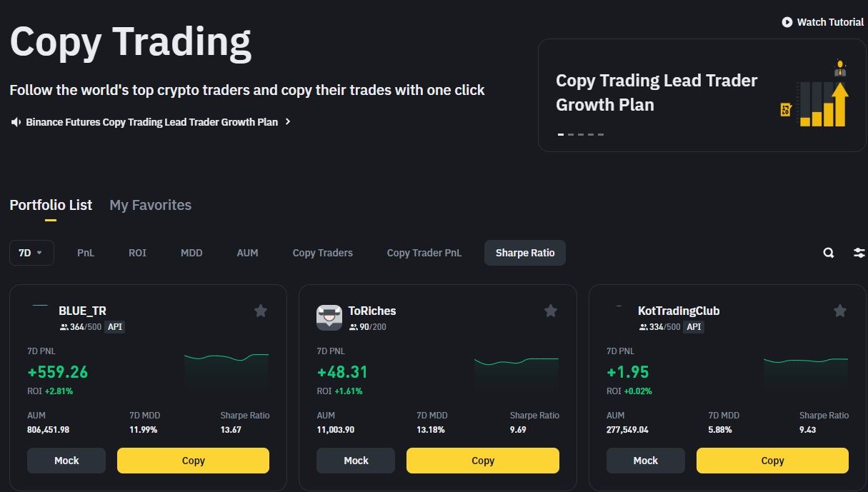Screen dimensions: 868x492
Task: Sort portfolios by Copy Trader PnL
Action: click(x=424, y=253)
